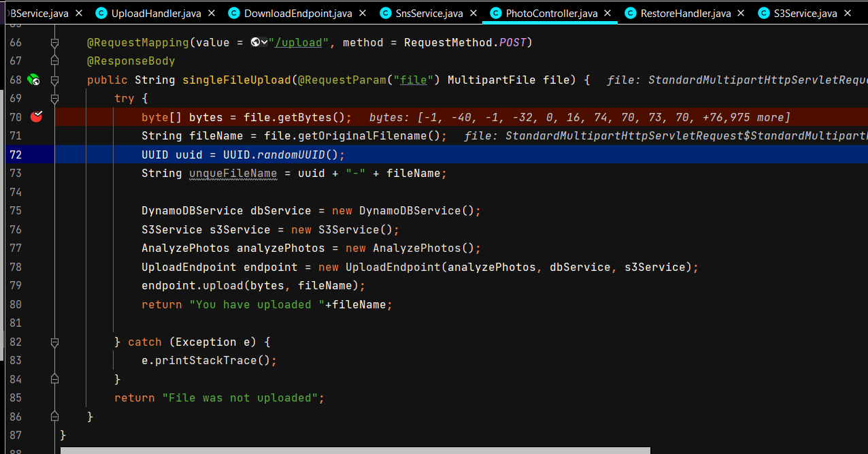Toggle the red breakpoint on line 70

tap(37, 116)
